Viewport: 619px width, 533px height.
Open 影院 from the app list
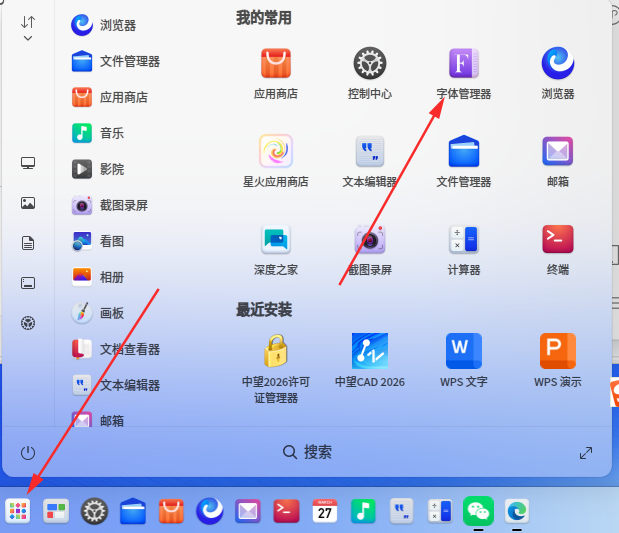(x=98, y=169)
